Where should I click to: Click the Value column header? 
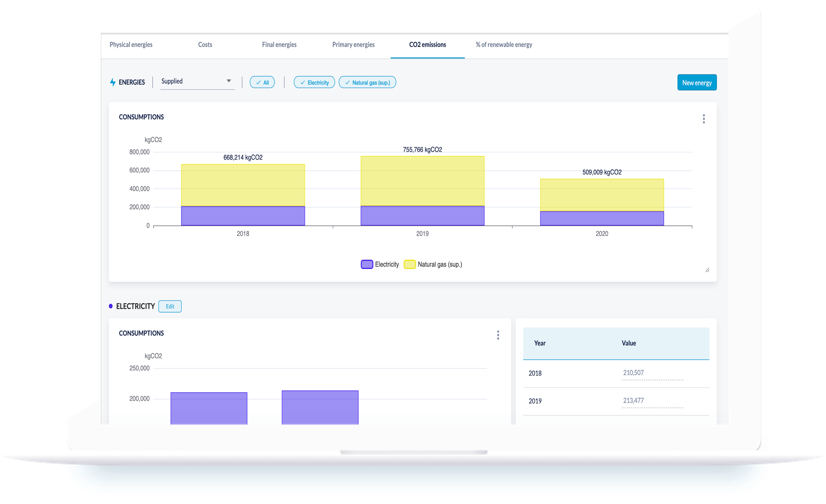(628, 343)
